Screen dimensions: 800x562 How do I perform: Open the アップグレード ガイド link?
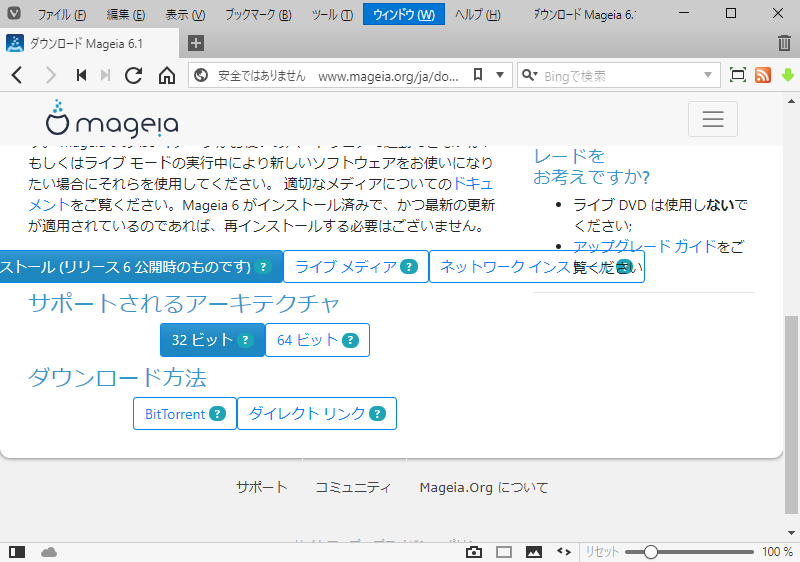coord(644,246)
